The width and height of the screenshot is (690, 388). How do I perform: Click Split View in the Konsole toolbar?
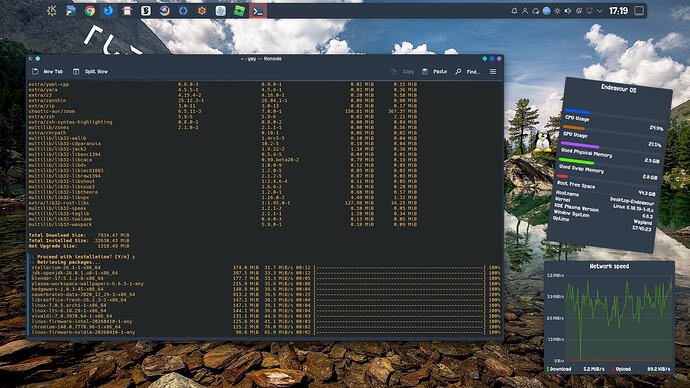pos(90,71)
